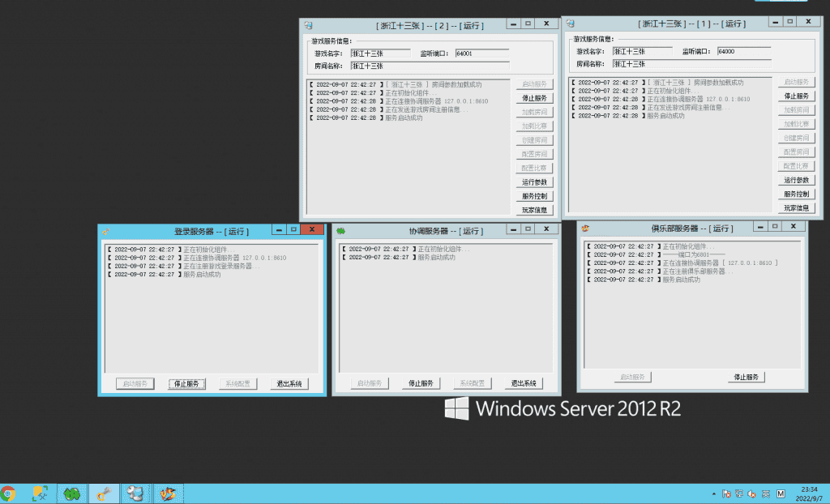Toggle the 英 input language indicator
This screenshot has height=504, width=830.
tap(765, 494)
